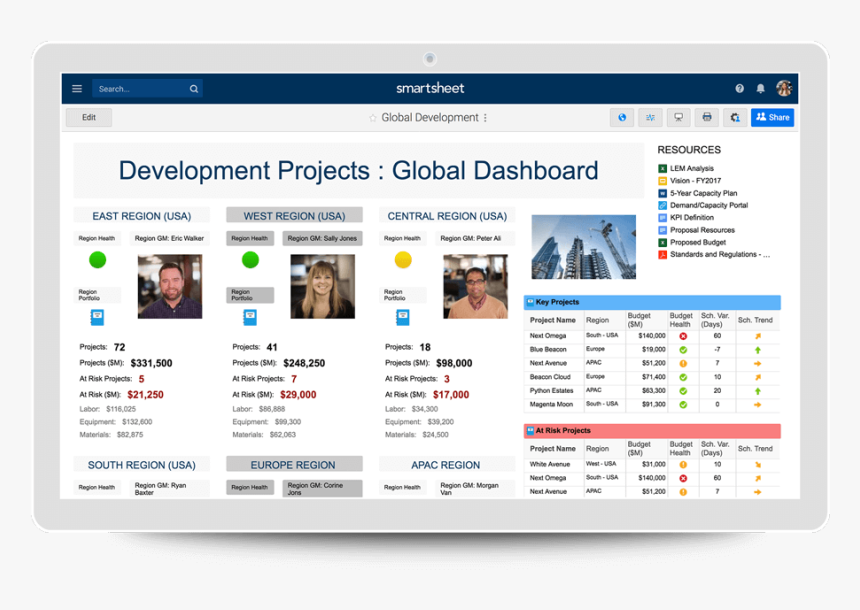
Task: Click Magenta Moon sideways trend arrow
Action: (757, 404)
